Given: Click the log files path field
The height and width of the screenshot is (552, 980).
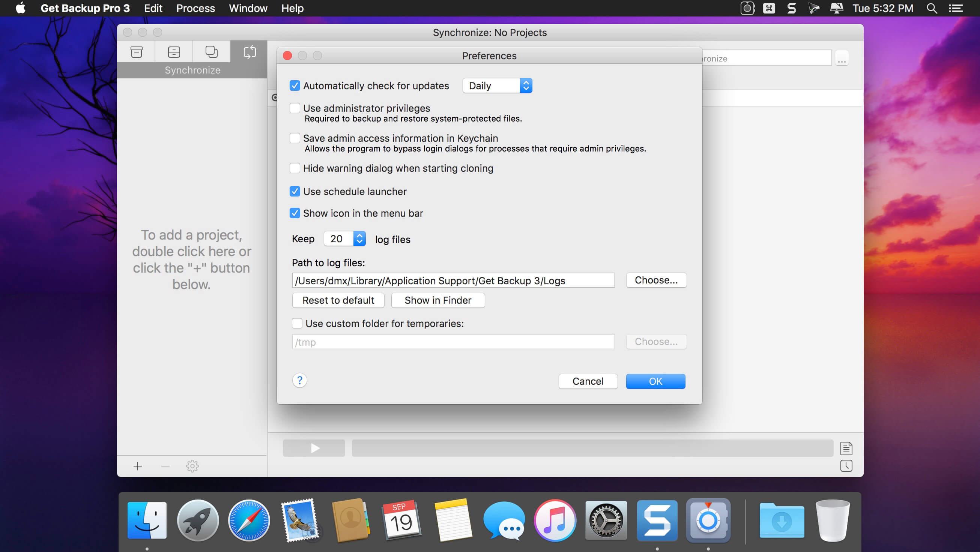Looking at the screenshot, I should tap(453, 280).
